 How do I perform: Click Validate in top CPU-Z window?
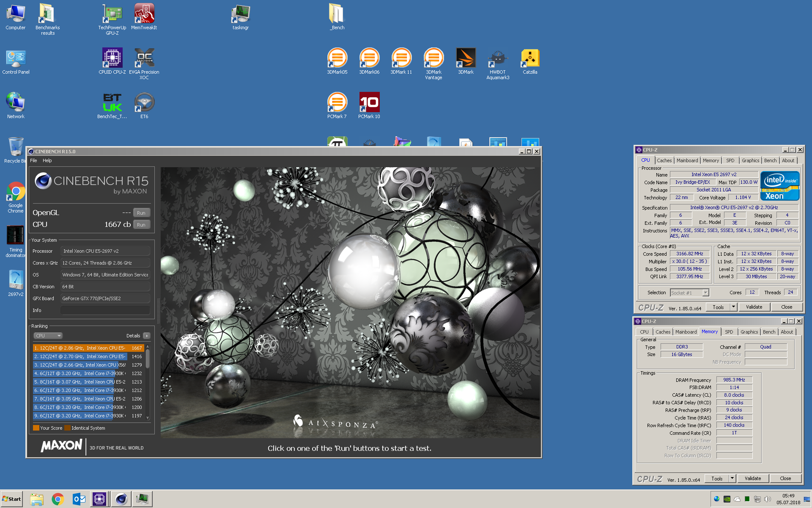click(x=754, y=307)
